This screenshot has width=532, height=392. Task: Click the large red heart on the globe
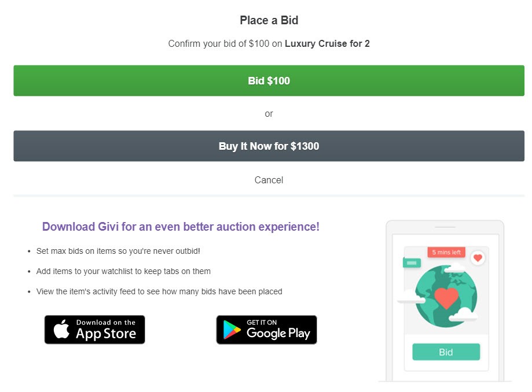(446, 298)
